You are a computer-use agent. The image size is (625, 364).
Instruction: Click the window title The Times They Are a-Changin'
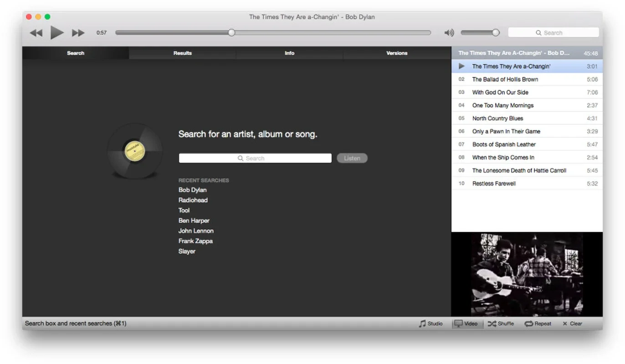tap(312, 17)
